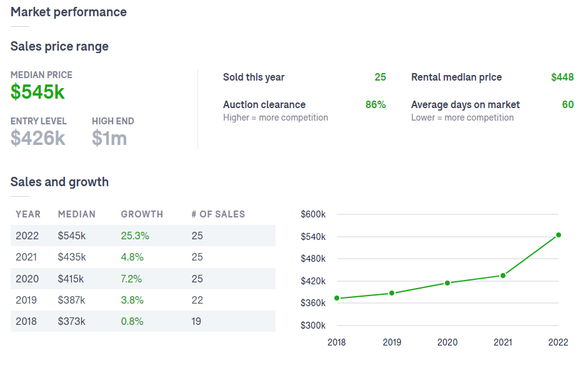The width and height of the screenshot is (588, 368).
Task: Select the 2020 year cell in the table
Action: pos(27,279)
